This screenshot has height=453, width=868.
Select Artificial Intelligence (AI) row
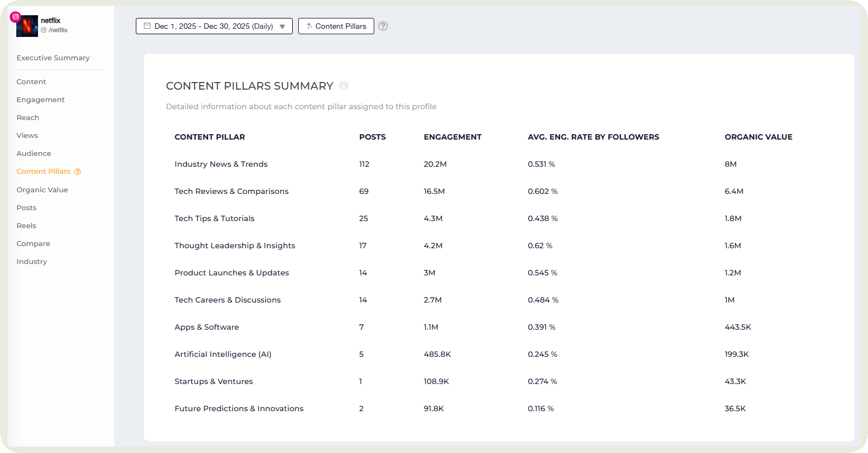[x=499, y=354]
